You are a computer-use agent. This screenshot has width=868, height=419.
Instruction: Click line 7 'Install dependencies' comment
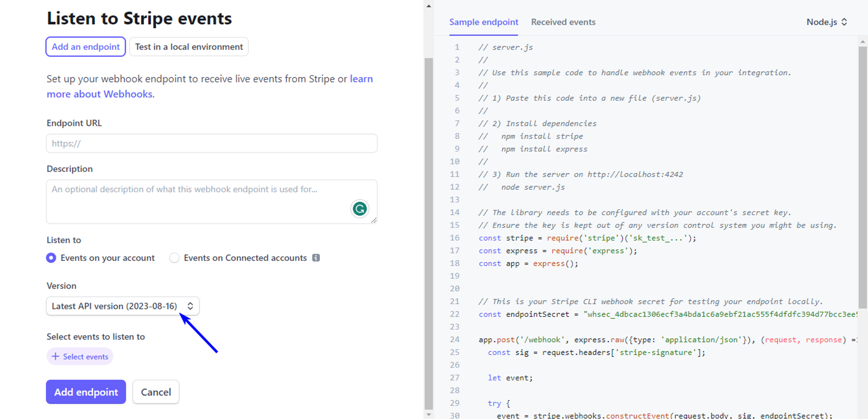click(538, 124)
